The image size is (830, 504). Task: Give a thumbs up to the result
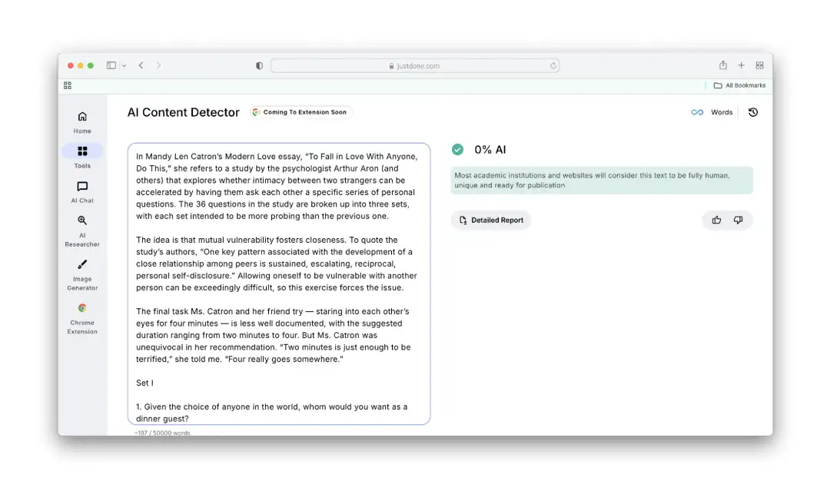coord(716,220)
